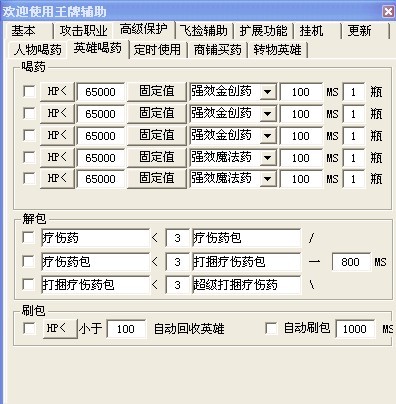Viewport: 396px width, 404px height.
Task: Click the HP< button in 刷包 section
Action: (60, 328)
